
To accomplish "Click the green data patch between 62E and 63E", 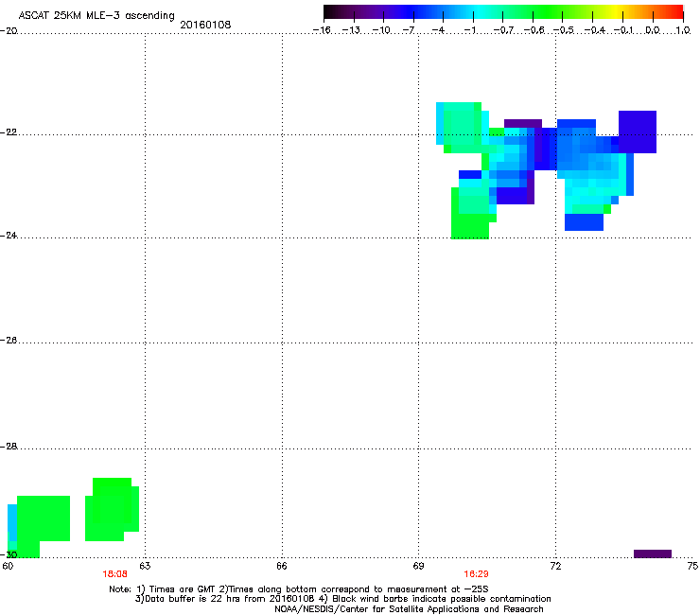I will coord(112,509).
